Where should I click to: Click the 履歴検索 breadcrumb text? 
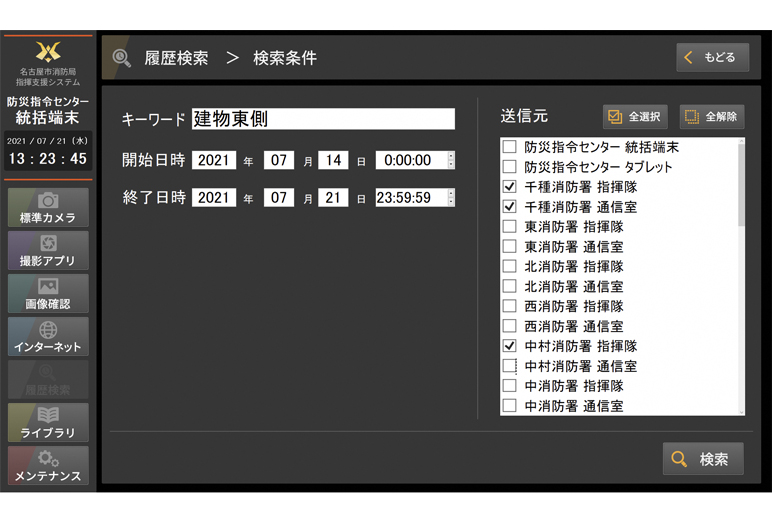176,58
